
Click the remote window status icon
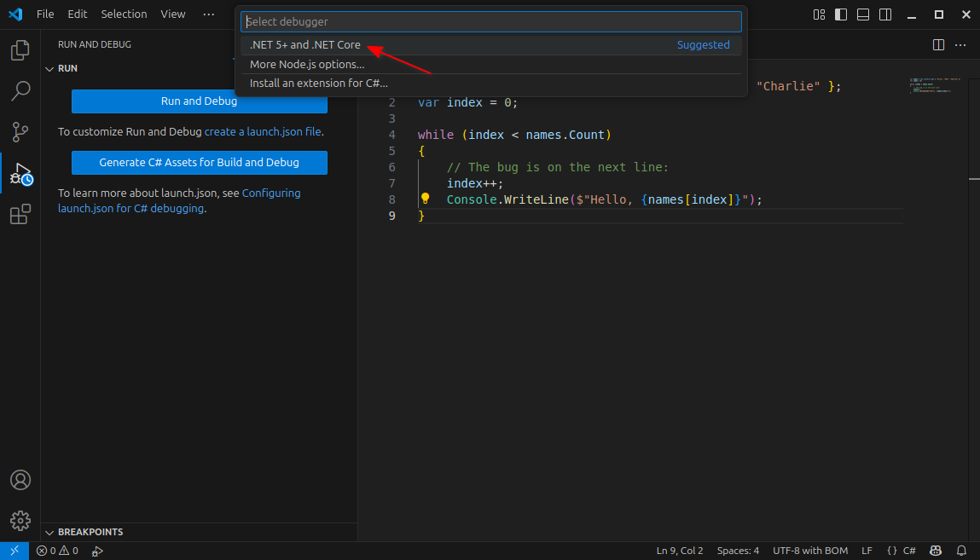(14, 551)
